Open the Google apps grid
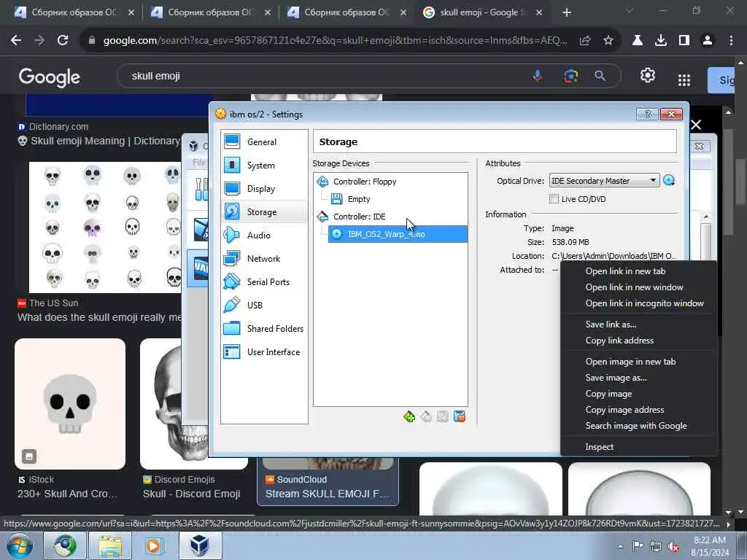This screenshot has width=747, height=560. 684,80
